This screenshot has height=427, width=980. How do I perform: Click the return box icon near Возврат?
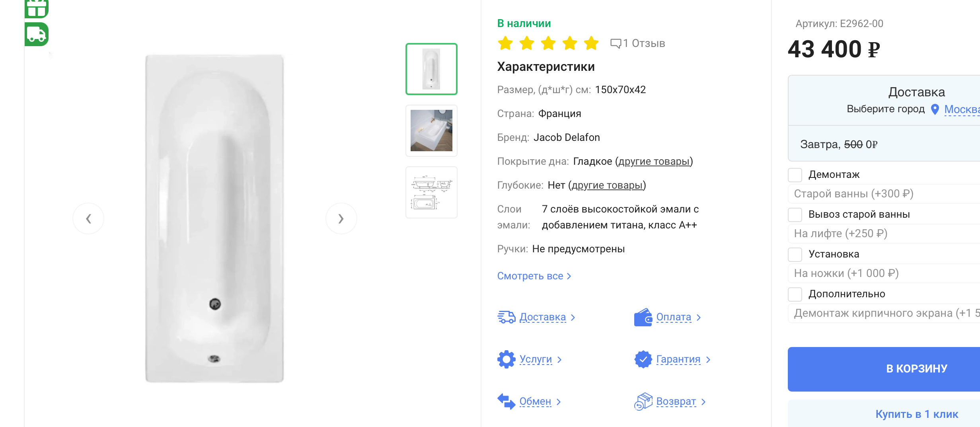coord(643,402)
